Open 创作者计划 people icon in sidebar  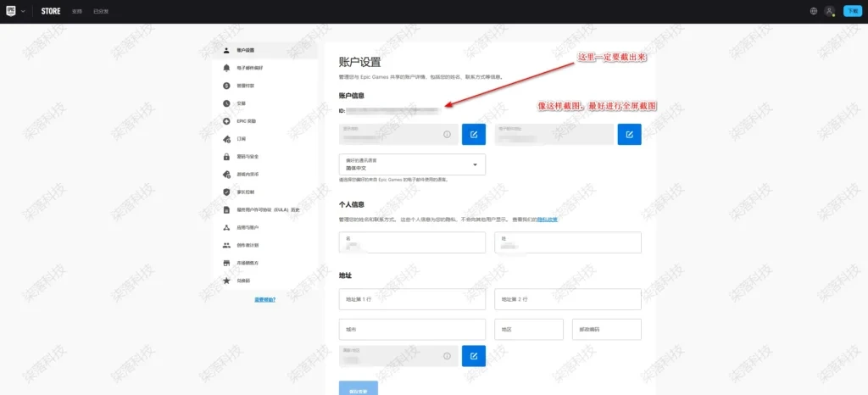[x=226, y=245]
